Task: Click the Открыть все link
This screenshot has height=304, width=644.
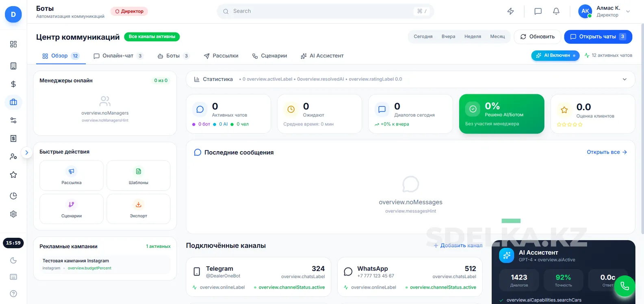Action: pyautogui.click(x=607, y=152)
